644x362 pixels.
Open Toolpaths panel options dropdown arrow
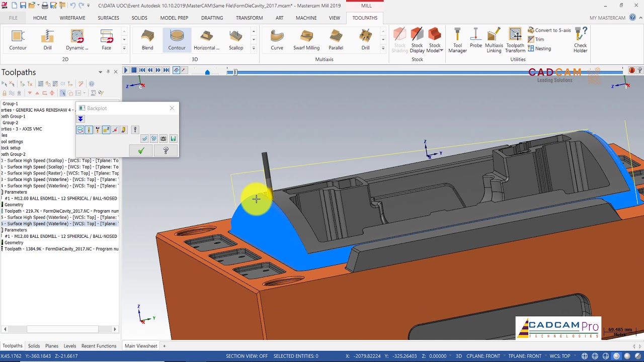pyautogui.click(x=100, y=72)
